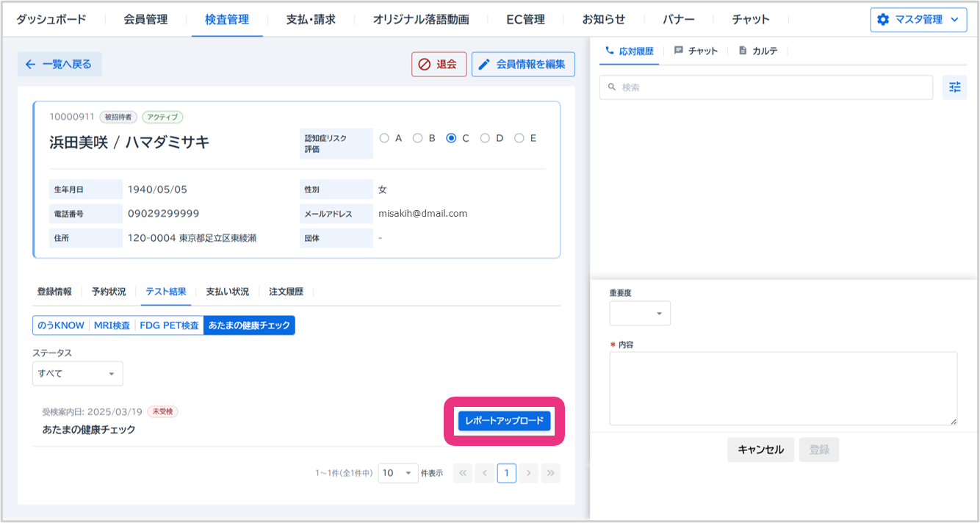Open the ステータス dropdown

(x=78, y=373)
